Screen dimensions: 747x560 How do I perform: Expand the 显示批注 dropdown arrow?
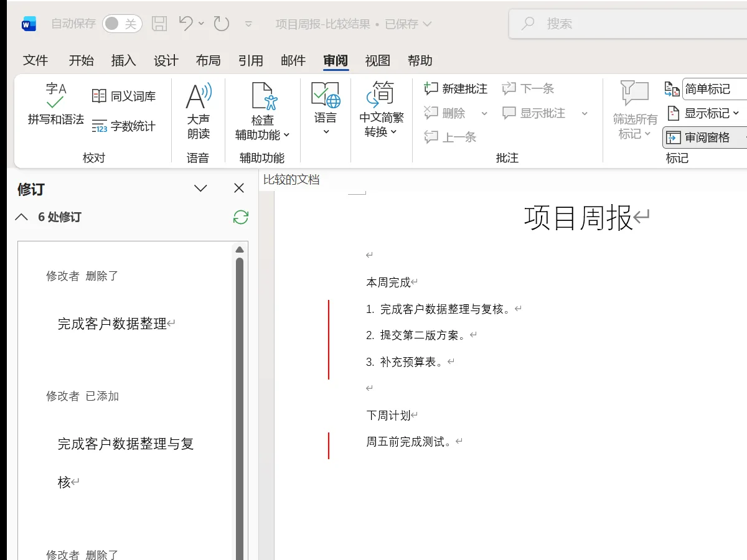(x=585, y=113)
